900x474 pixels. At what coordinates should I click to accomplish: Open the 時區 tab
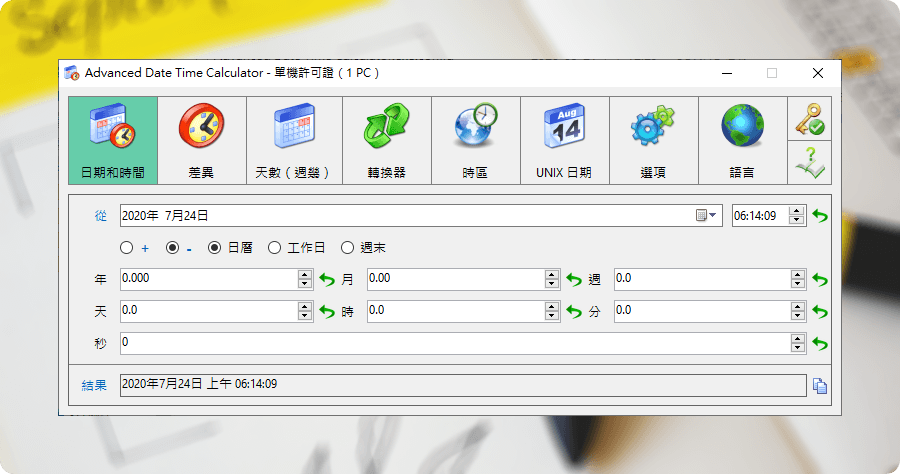click(476, 141)
